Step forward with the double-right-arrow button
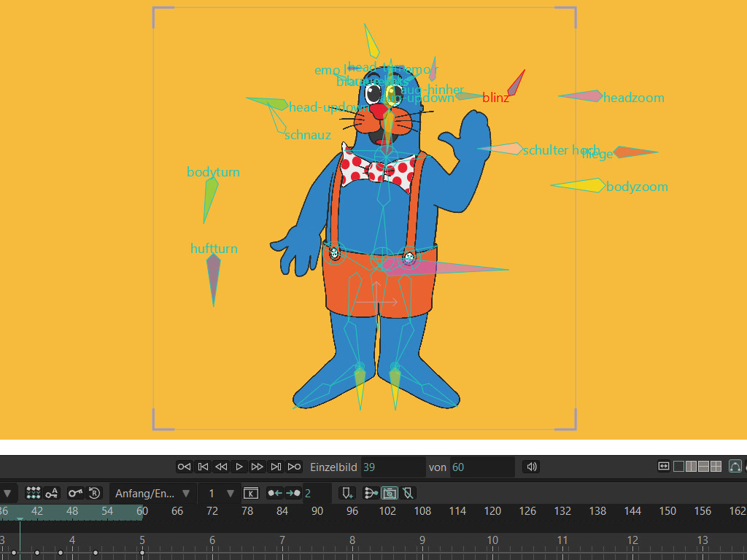The height and width of the screenshot is (560, 747). point(258,467)
